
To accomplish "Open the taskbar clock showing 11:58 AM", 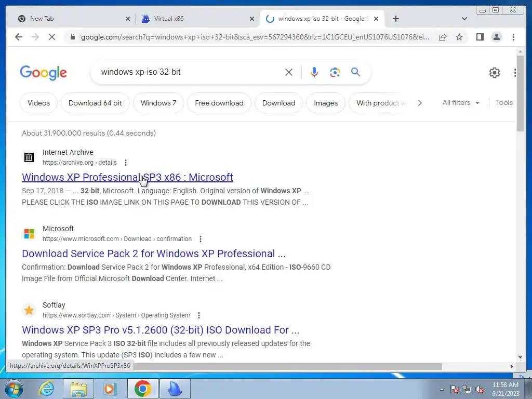I will point(506,389).
